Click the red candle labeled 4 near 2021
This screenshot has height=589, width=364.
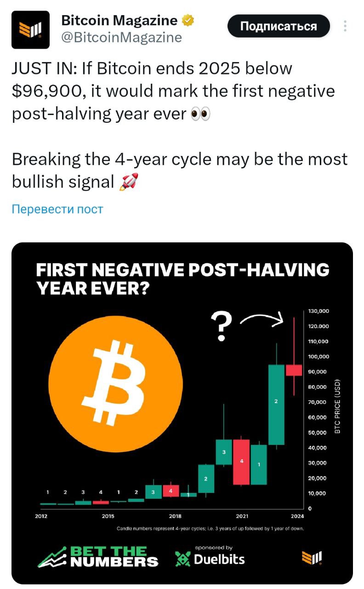(241, 462)
